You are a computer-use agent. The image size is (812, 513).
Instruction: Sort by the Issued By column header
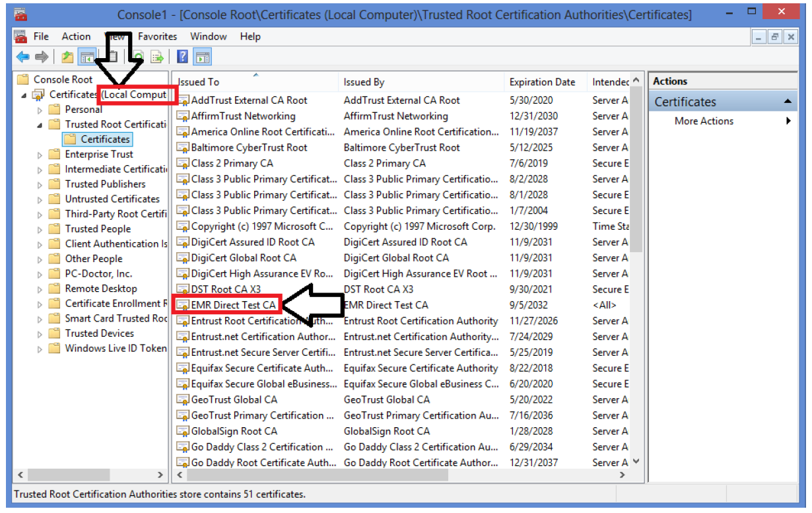click(x=421, y=82)
